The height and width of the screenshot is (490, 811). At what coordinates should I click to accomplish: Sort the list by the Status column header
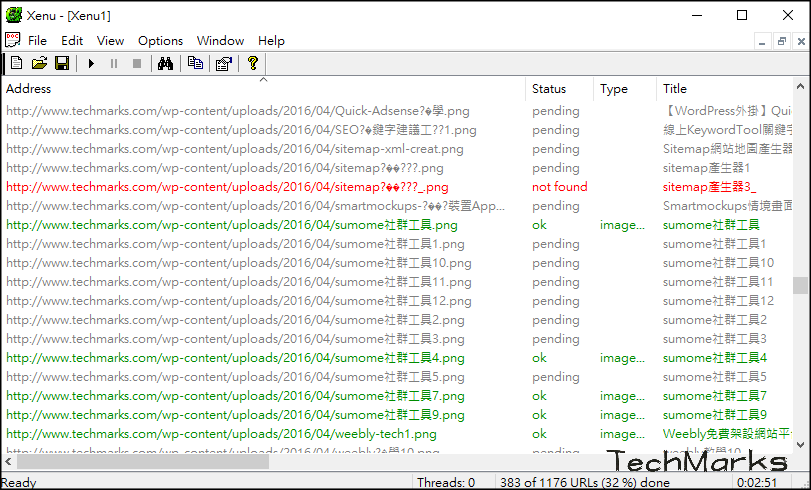coord(558,89)
